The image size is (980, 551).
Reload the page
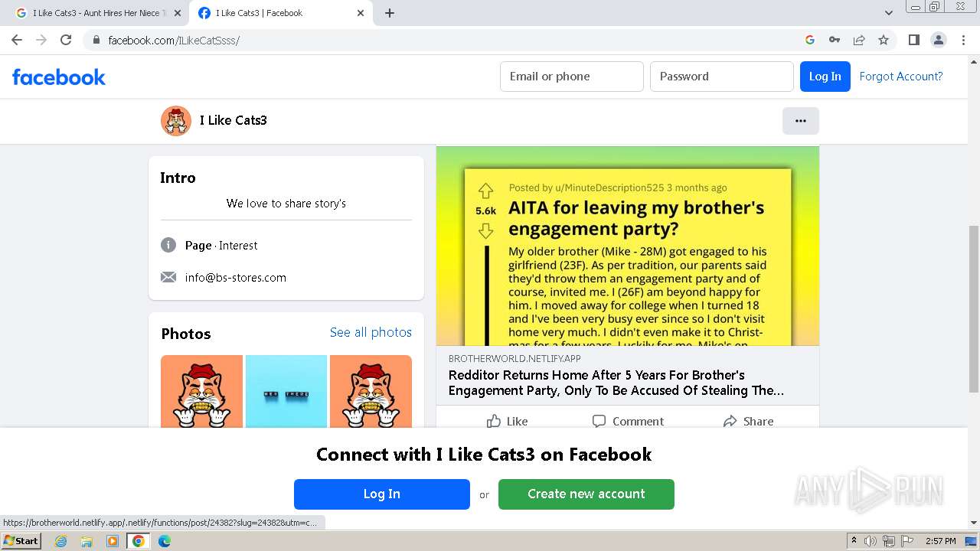[66, 40]
